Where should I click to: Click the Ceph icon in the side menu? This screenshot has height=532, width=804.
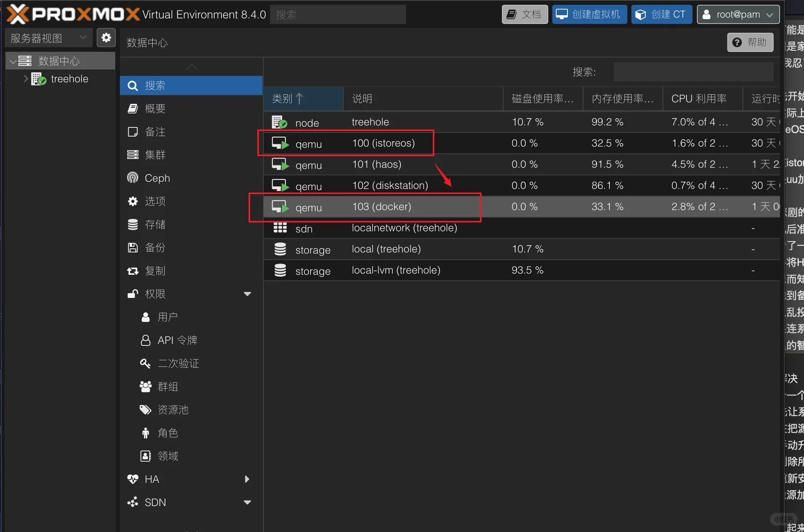coord(133,178)
